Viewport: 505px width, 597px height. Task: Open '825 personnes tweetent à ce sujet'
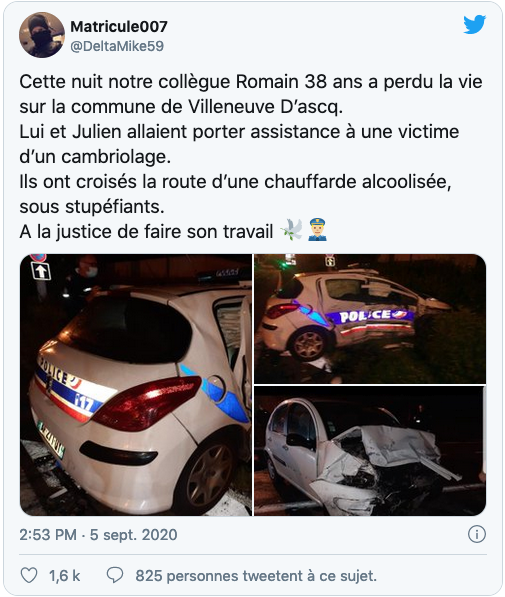pos(256,576)
